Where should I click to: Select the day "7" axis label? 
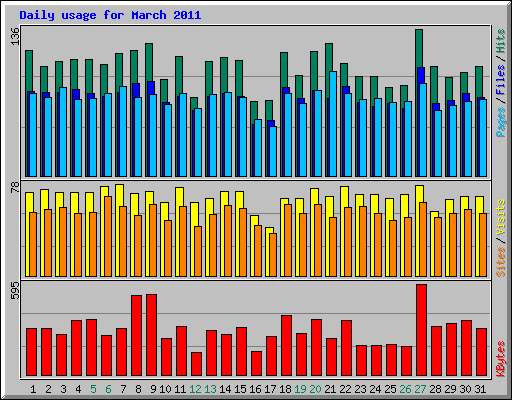(x=123, y=389)
